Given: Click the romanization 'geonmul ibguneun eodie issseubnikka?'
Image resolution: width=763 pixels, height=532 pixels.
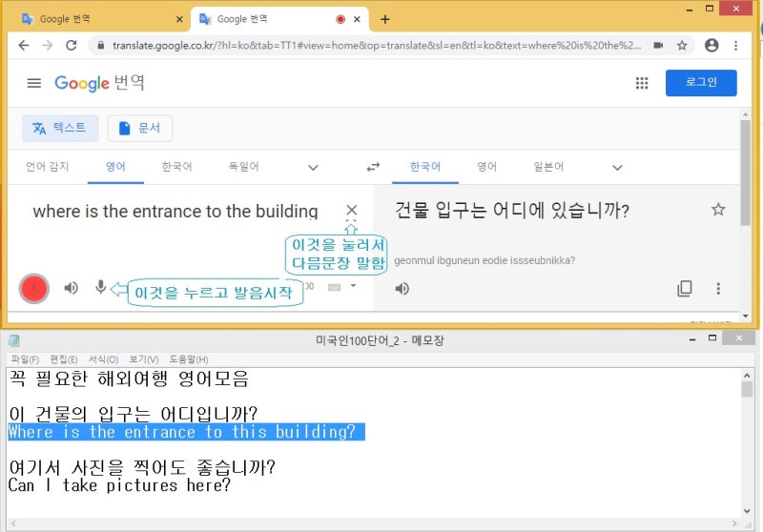Looking at the screenshot, I should 485,260.
